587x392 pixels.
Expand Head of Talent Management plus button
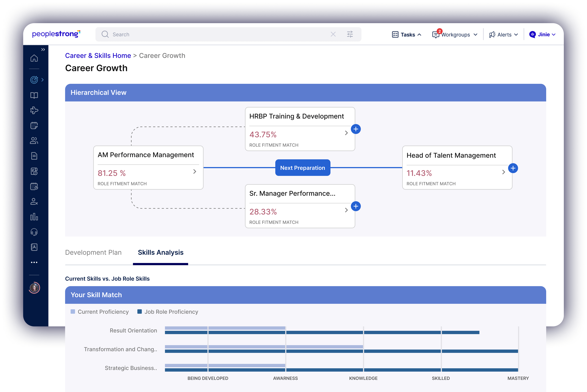click(513, 168)
